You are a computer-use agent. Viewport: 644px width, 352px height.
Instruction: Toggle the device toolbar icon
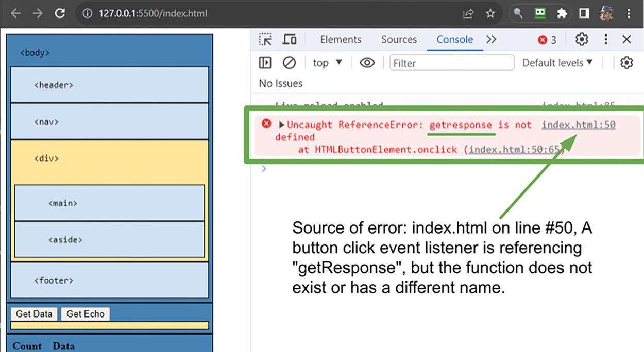coord(290,40)
